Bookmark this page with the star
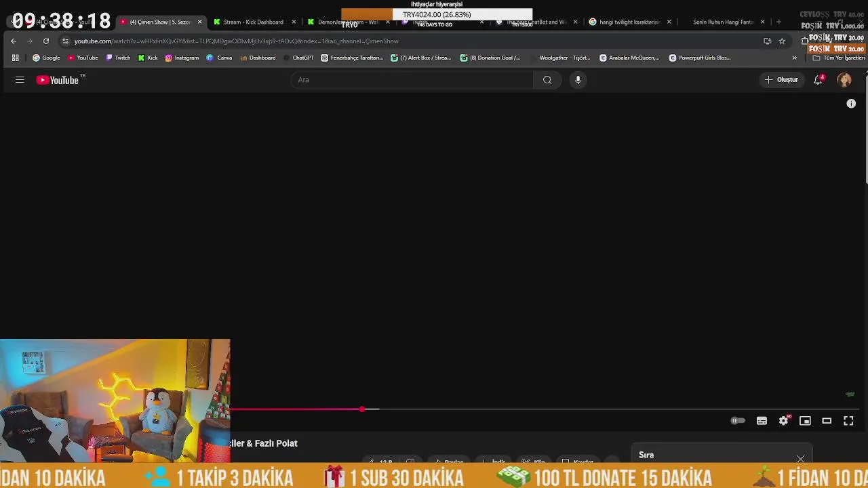Image resolution: width=868 pixels, height=488 pixels. 782,41
